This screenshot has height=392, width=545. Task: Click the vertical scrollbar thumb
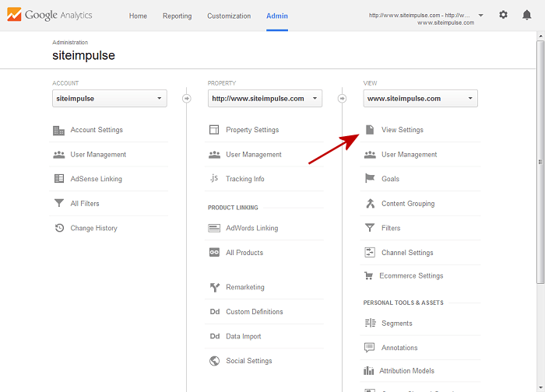540,162
